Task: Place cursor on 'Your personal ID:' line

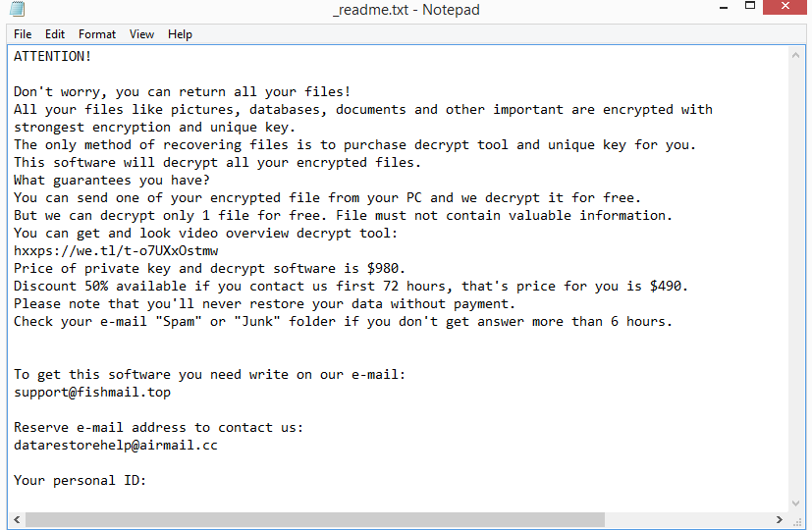Action: point(81,481)
